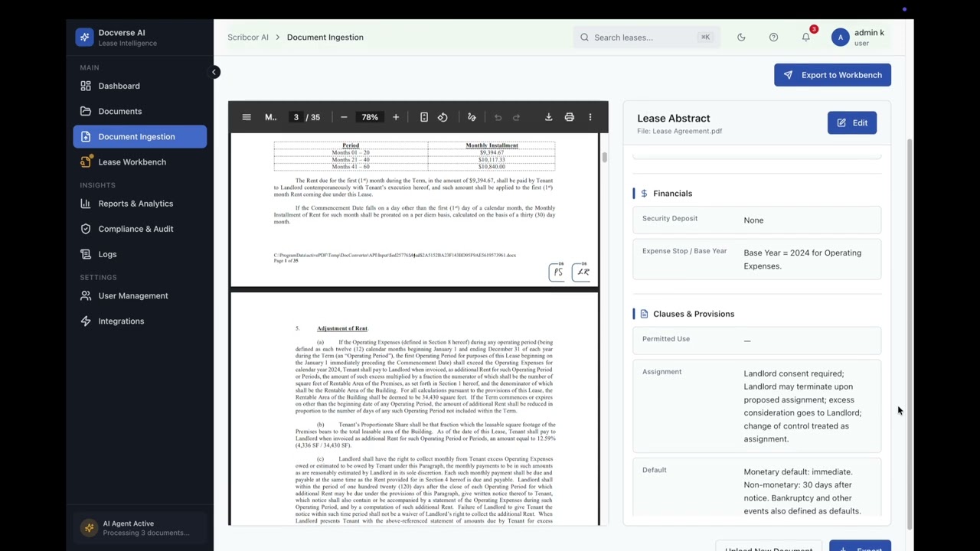Open the Logs page
Viewport: 980px width, 551px height.
[139, 254]
